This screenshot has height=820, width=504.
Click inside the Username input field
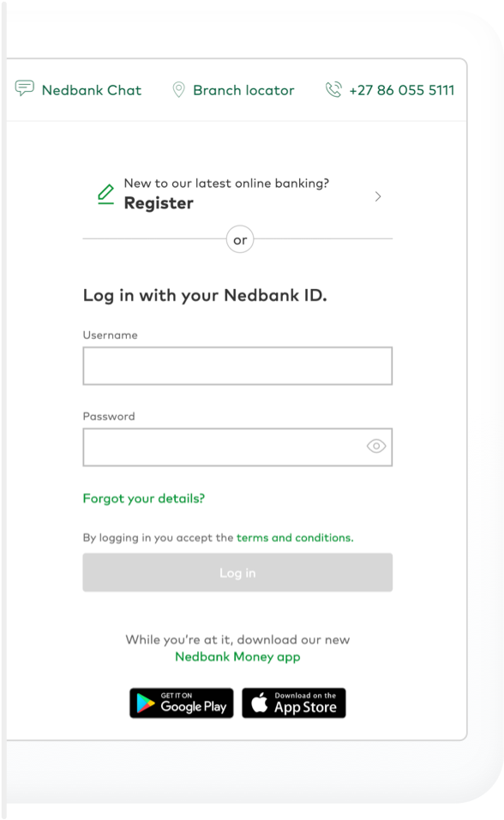pyautogui.click(x=237, y=365)
